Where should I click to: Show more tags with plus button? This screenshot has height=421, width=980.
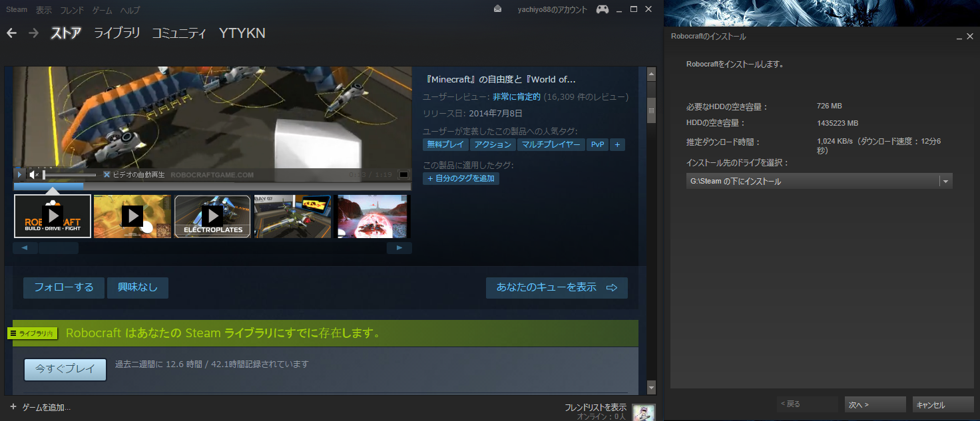[617, 144]
